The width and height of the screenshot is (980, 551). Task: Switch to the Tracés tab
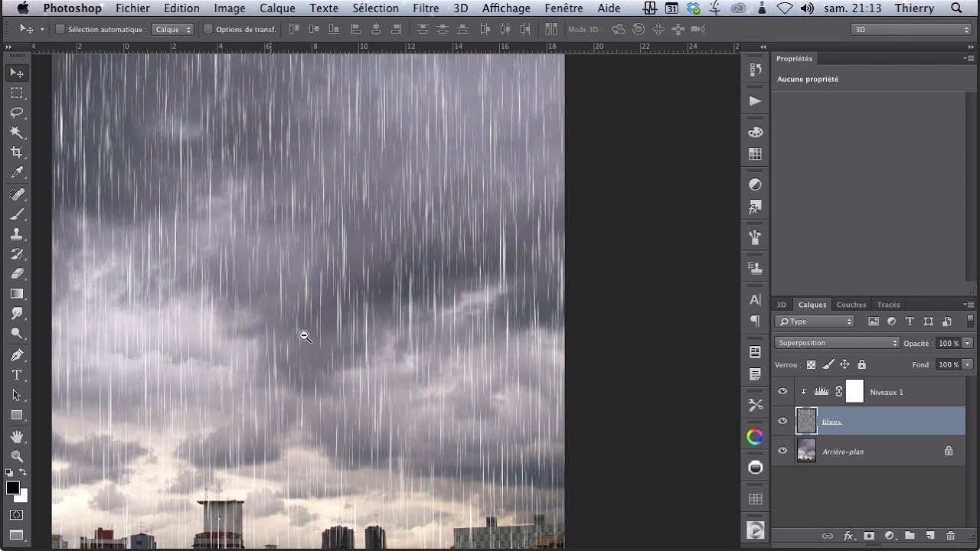click(x=889, y=305)
